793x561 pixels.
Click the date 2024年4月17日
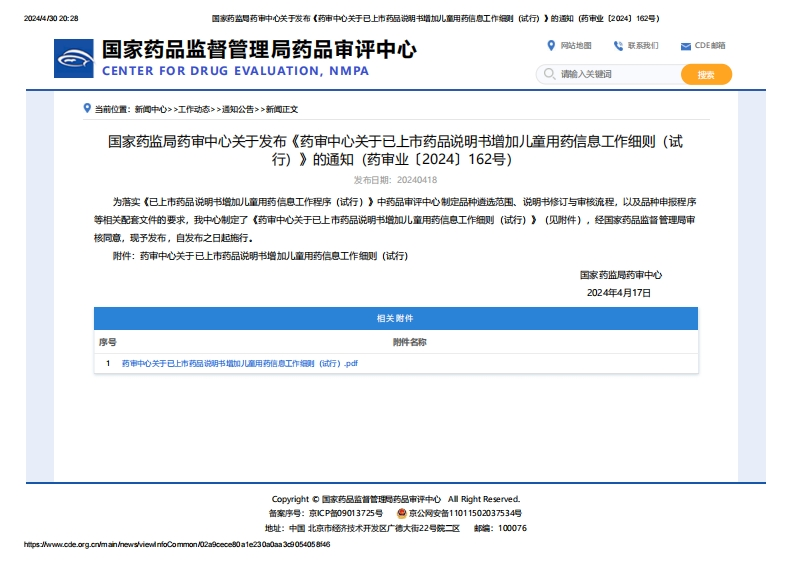pyautogui.click(x=619, y=292)
